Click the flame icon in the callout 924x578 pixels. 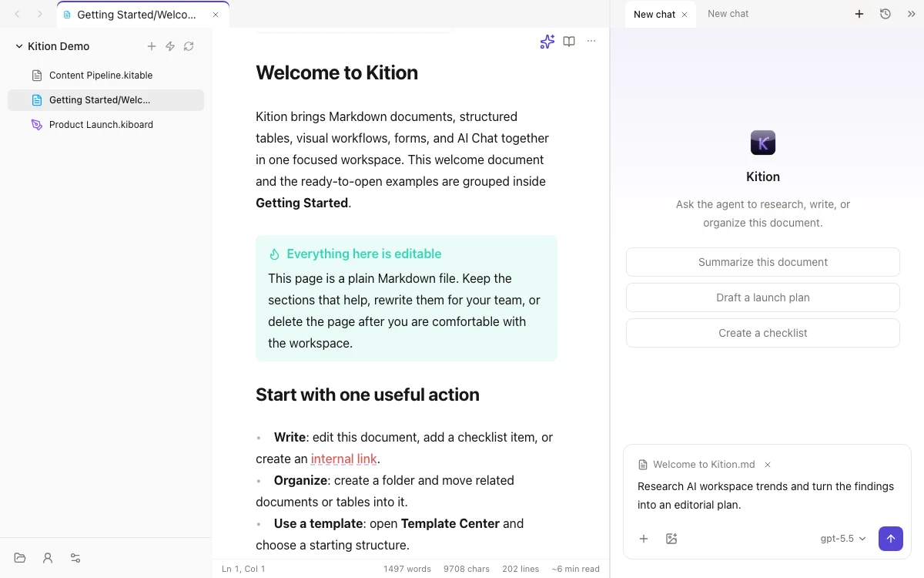pos(274,254)
